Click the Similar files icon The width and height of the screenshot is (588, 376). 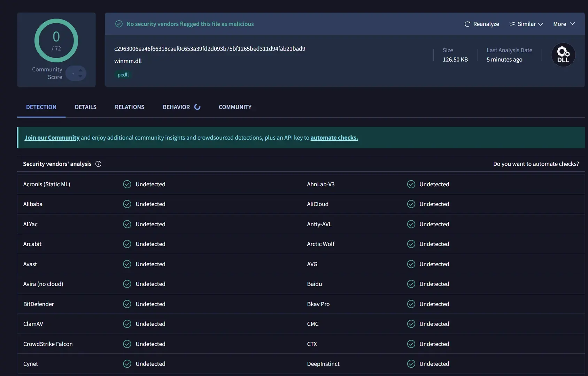[x=512, y=24]
